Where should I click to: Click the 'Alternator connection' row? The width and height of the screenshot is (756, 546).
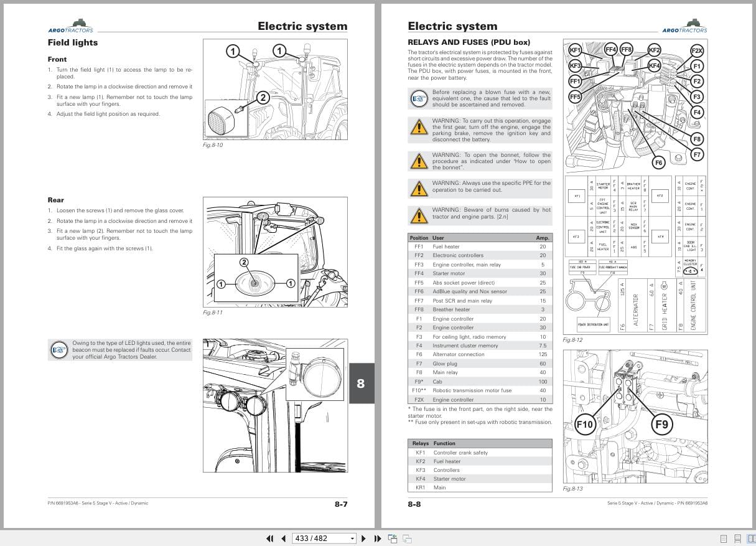pyautogui.click(x=480, y=354)
